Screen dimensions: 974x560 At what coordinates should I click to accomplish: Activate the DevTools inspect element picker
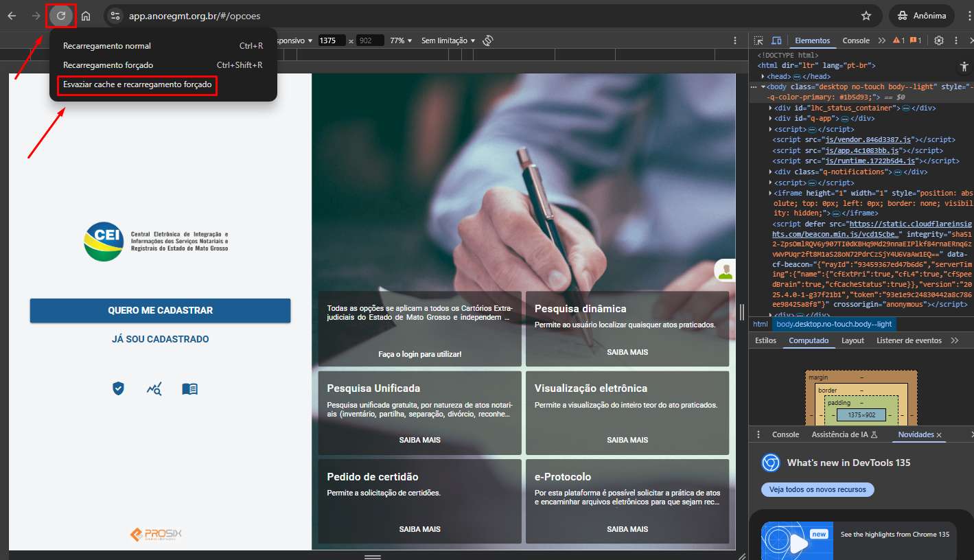(758, 40)
